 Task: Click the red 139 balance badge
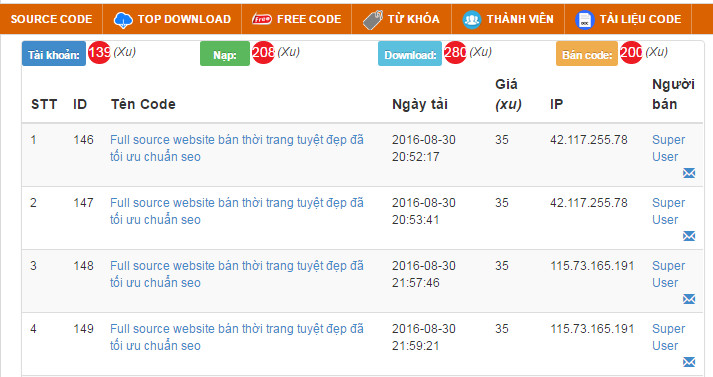coord(99,52)
